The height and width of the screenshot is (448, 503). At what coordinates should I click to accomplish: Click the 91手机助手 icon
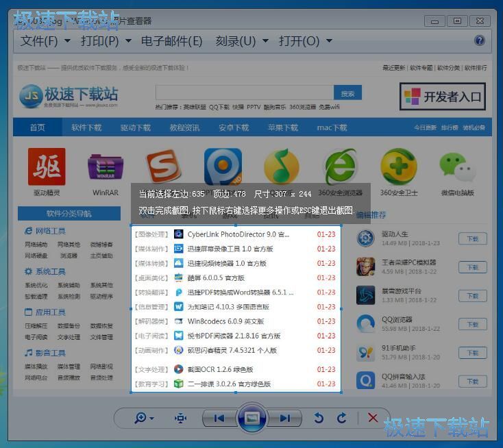[x=366, y=352]
